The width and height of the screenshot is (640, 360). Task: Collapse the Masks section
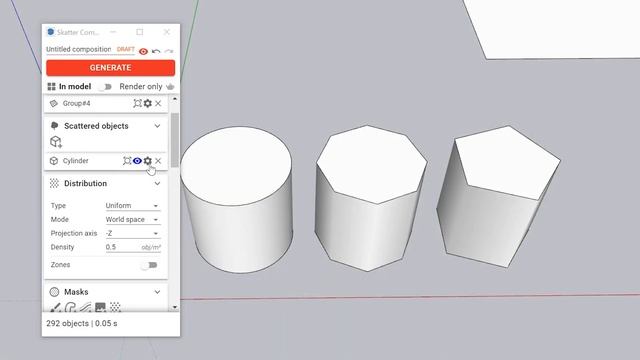(x=157, y=292)
